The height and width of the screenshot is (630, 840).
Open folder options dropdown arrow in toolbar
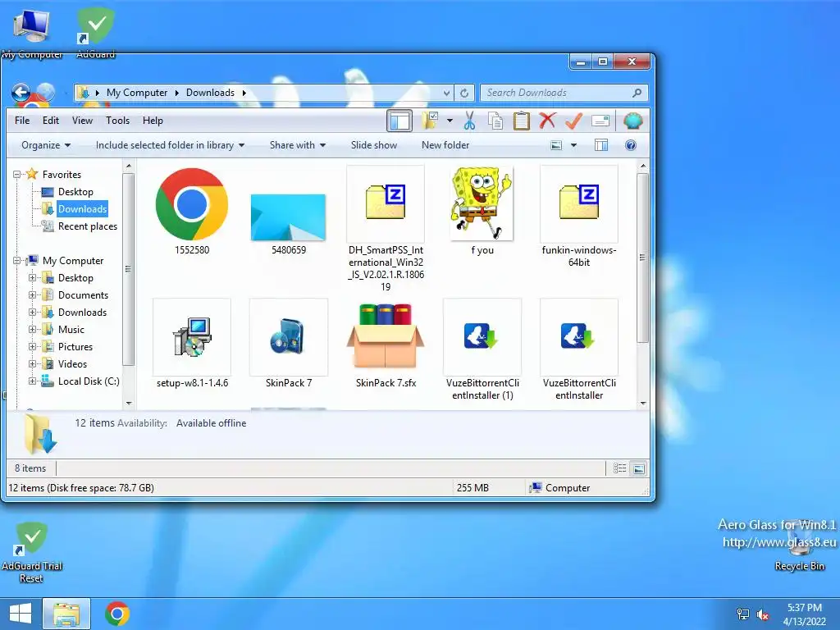pyautogui.click(x=450, y=121)
